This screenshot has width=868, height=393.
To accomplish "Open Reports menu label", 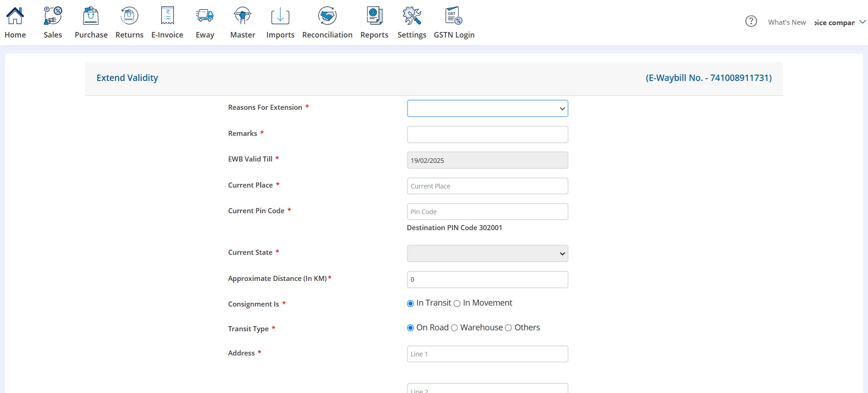I will click(x=375, y=35).
